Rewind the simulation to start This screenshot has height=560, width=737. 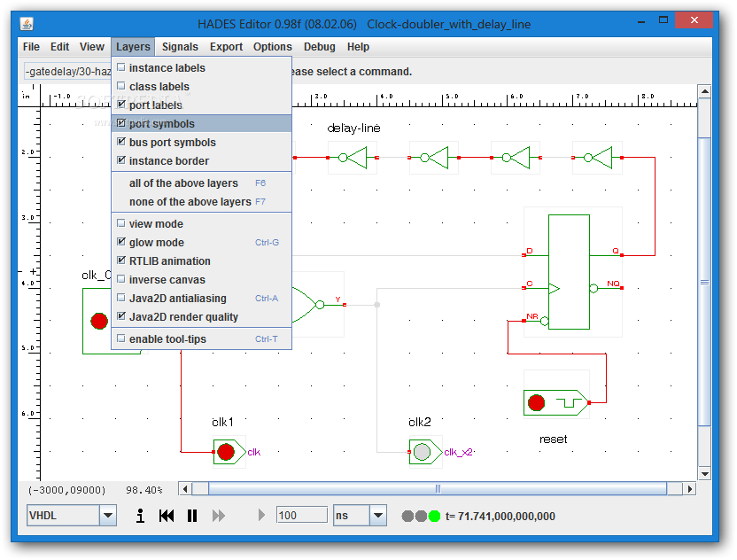point(167,516)
